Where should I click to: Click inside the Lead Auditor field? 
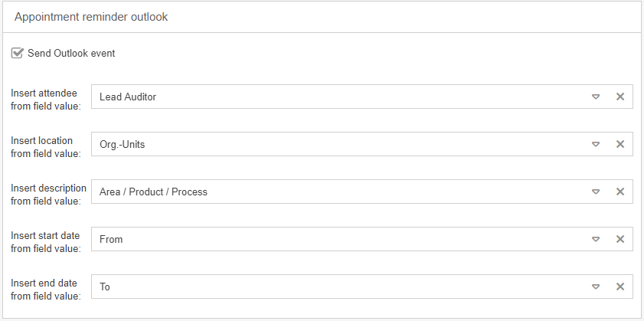coord(337,97)
